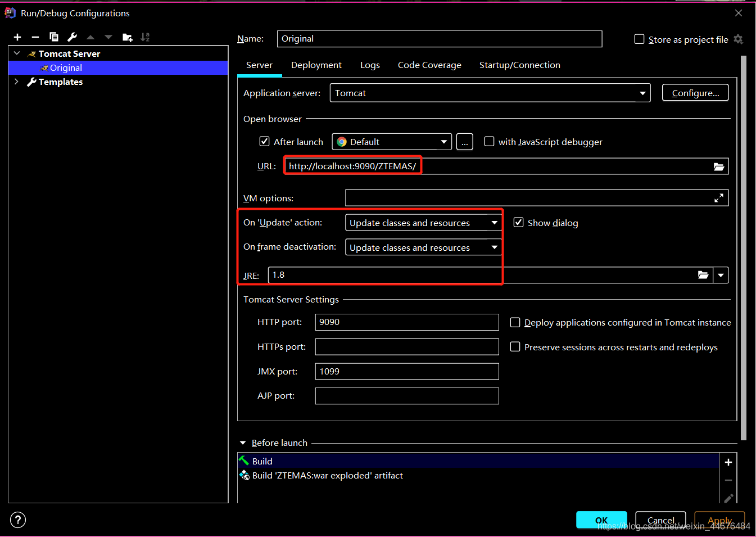The height and width of the screenshot is (537, 756).
Task: Collapse Before launch section
Action: point(243,443)
